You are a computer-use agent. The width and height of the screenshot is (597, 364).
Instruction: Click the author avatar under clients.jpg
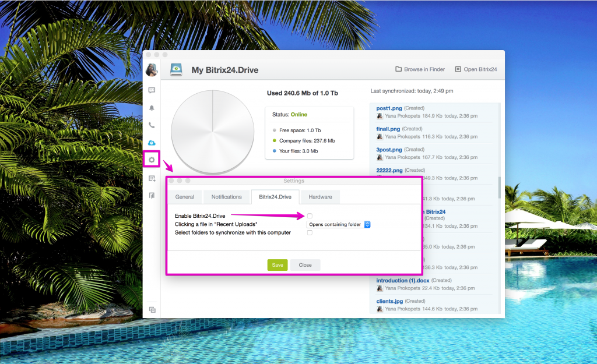(380, 309)
